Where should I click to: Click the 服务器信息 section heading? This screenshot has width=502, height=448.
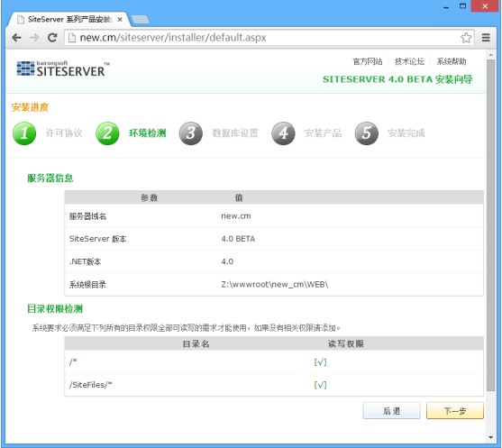tap(50, 178)
